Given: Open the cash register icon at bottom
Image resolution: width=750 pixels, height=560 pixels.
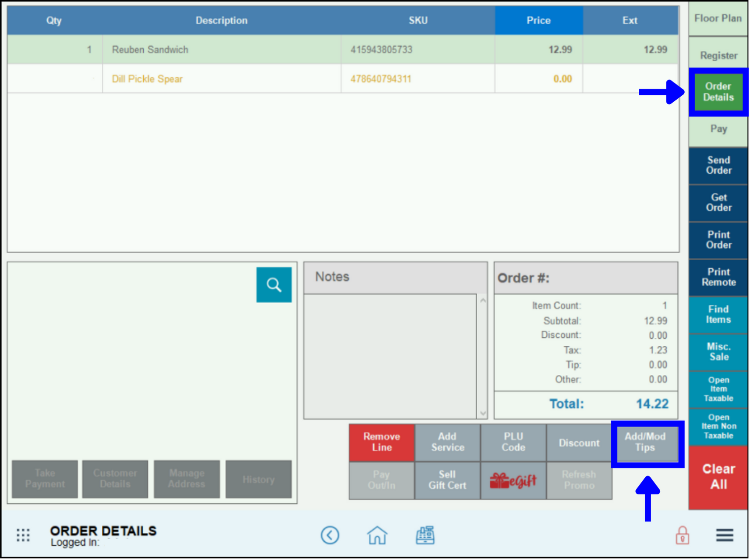Looking at the screenshot, I should pos(425,535).
